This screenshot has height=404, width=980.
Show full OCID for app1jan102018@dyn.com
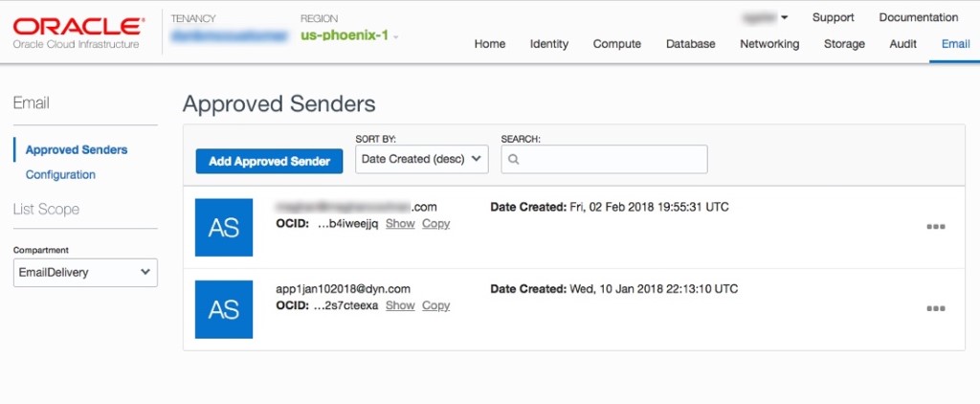point(400,305)
